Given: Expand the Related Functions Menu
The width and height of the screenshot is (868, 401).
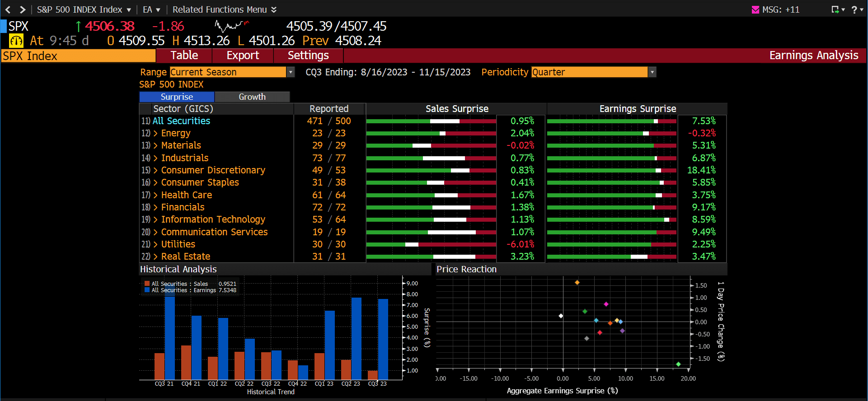Looking at the screenshot, I should (225, 9).
